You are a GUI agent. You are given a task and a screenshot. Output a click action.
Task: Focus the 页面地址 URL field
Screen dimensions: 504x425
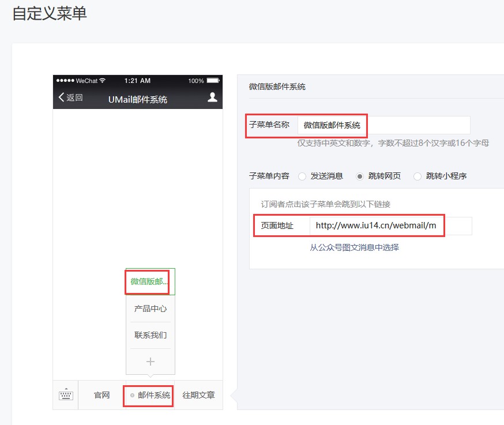coord(390,226)
